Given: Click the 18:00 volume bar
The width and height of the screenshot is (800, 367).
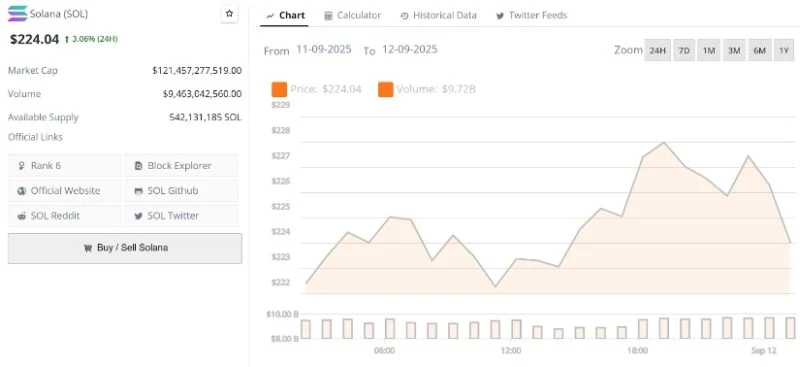Looking at the screenshot, I should (643, 329).
